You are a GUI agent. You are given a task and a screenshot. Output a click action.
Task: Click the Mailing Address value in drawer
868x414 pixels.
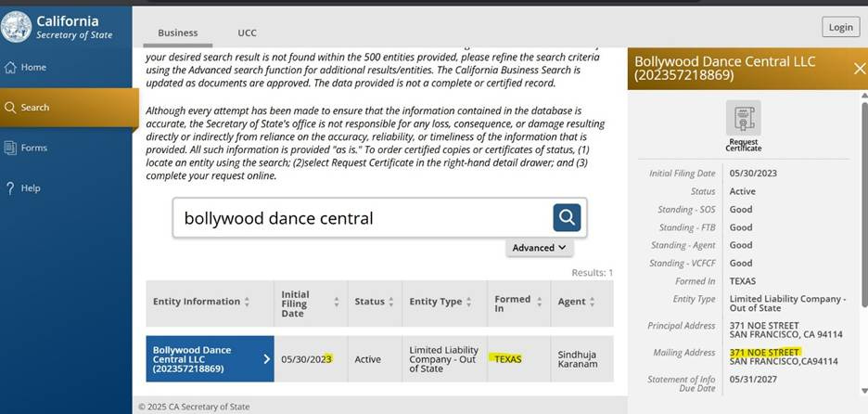tap(784, 357)
